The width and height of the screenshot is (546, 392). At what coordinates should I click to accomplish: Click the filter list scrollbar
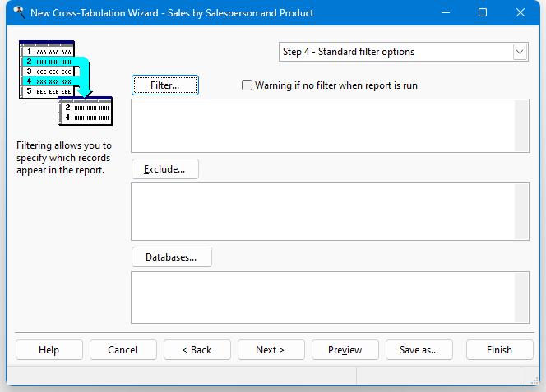[x=521, y=126]
